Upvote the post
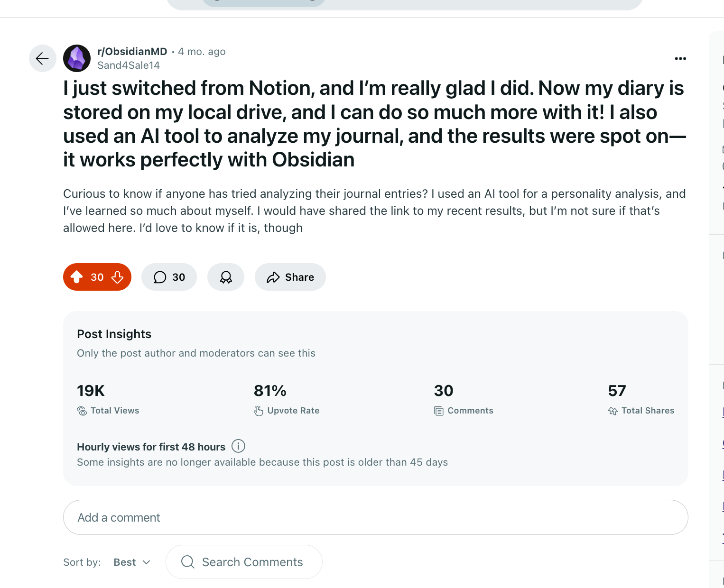 coord(76,277)
